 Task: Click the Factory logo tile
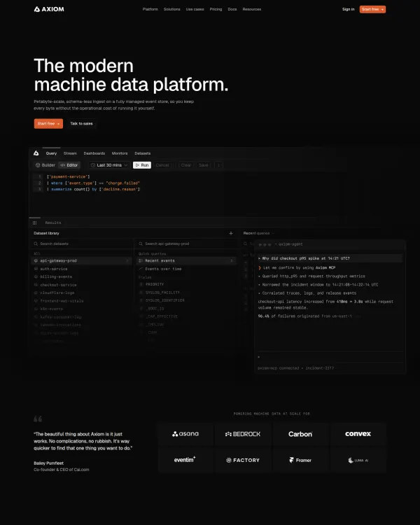243,461
